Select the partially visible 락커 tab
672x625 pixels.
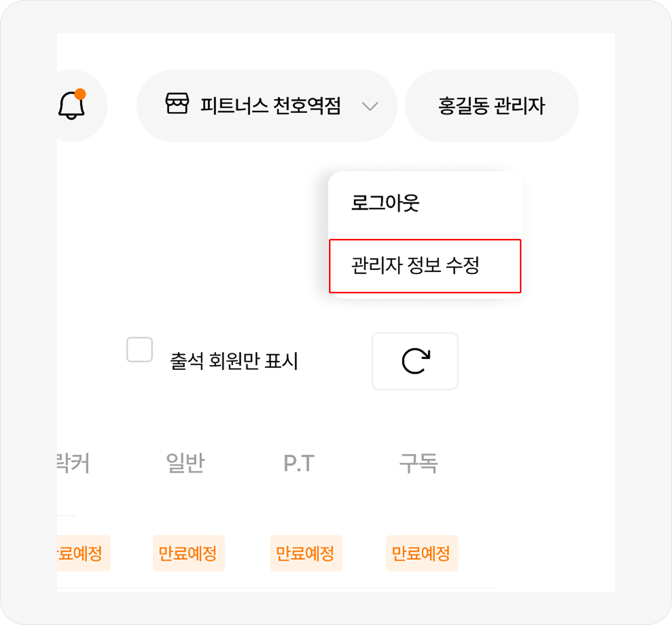pos(74,463)
